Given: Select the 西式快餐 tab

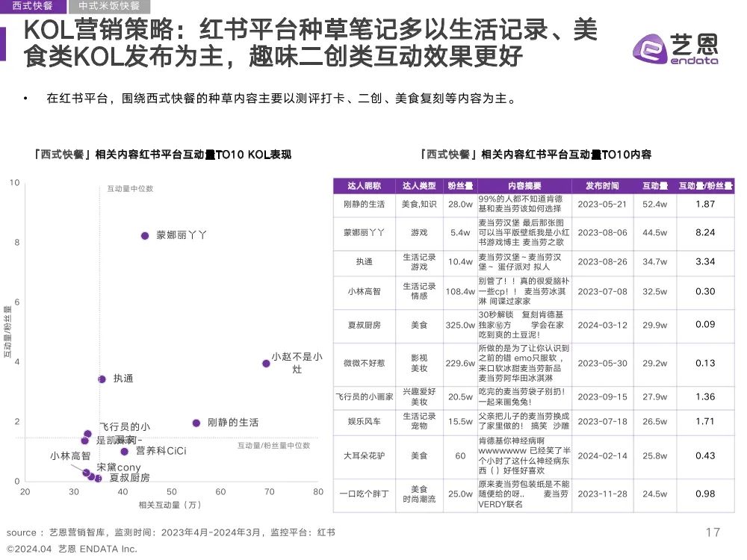Looking at the screenshot, I should 31,6.
